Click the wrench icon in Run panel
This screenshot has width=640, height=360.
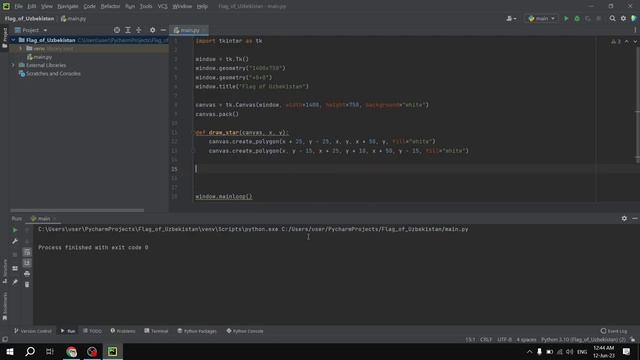coord(15,241)
